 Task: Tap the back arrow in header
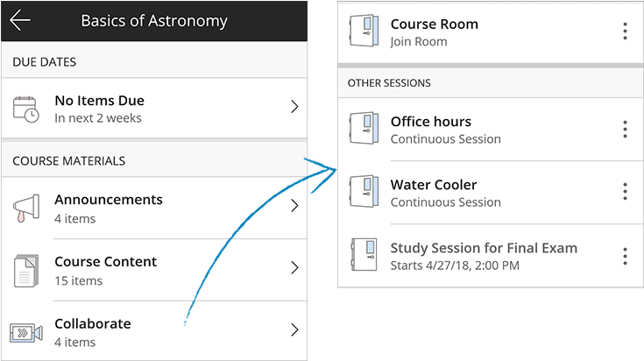click(x=20, y=21)
